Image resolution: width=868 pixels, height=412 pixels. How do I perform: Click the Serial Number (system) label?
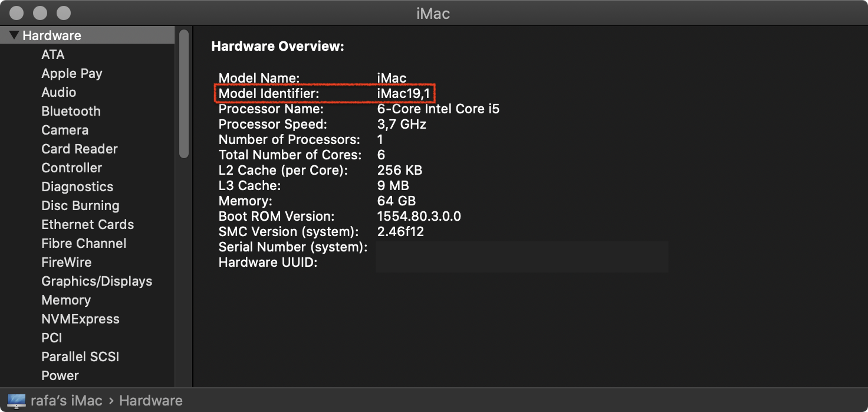pyautogui.click(x=293, y=247)
